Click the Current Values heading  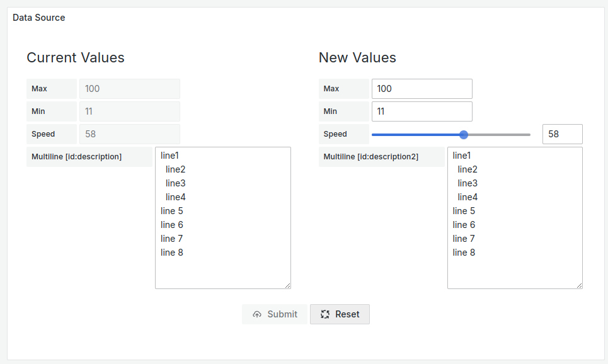[75, 57]
